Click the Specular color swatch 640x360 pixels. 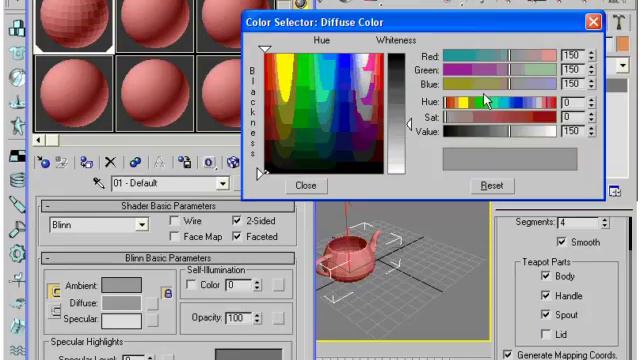coord(121,321)
